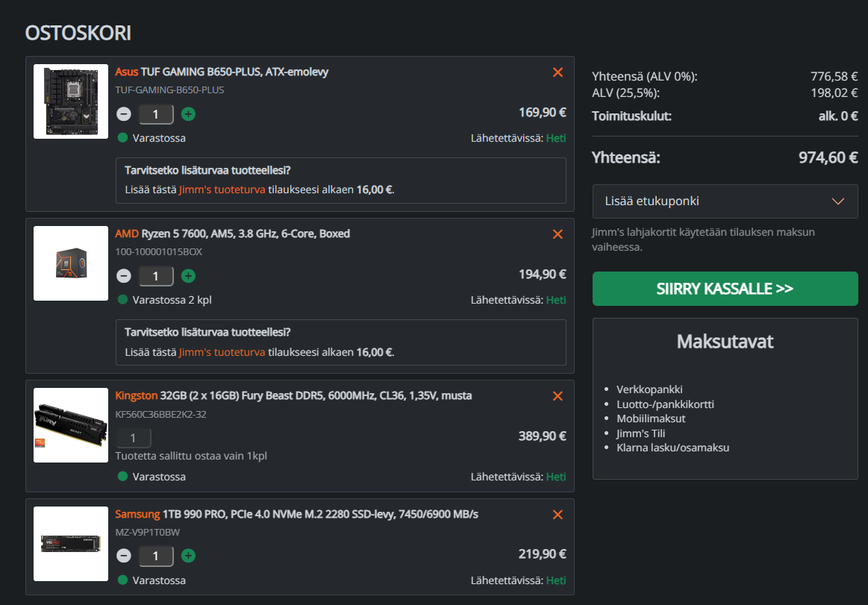This screenshot has width=868, height=605.
Task: Open Samsung 1TB 990 PRO product link
Action: [x=297, y=514]
